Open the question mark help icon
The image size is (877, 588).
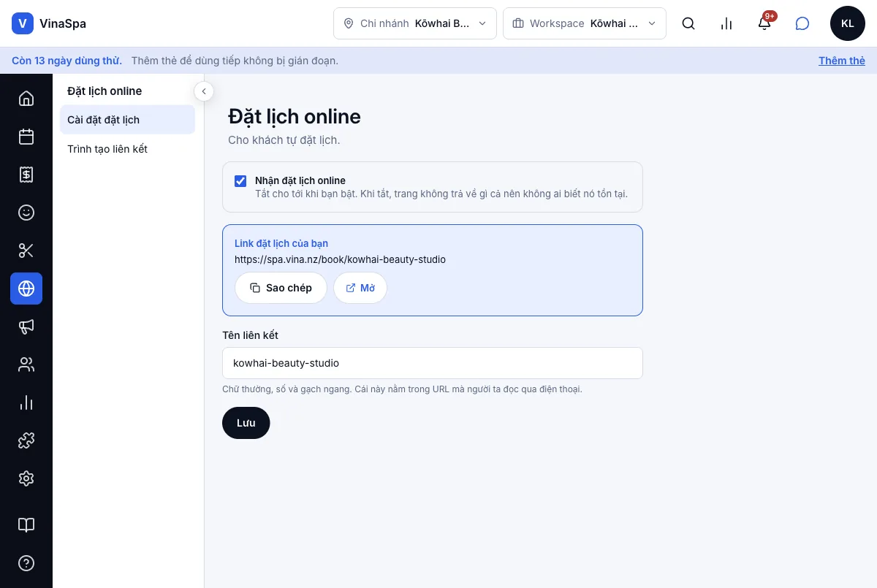point(26,563)
